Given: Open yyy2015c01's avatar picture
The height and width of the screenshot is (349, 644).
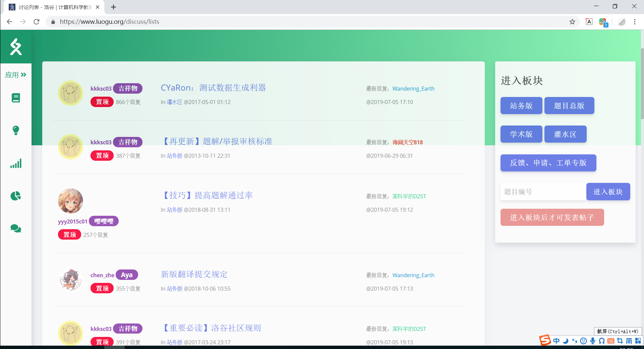Looking at the screenshot, I should click(70, 201).
